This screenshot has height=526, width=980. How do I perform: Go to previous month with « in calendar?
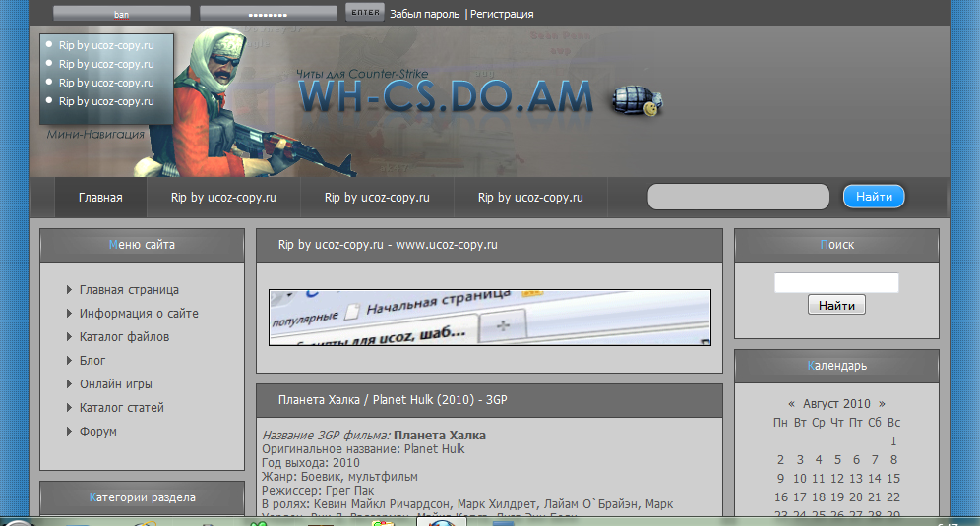click(x=791, y=403)
